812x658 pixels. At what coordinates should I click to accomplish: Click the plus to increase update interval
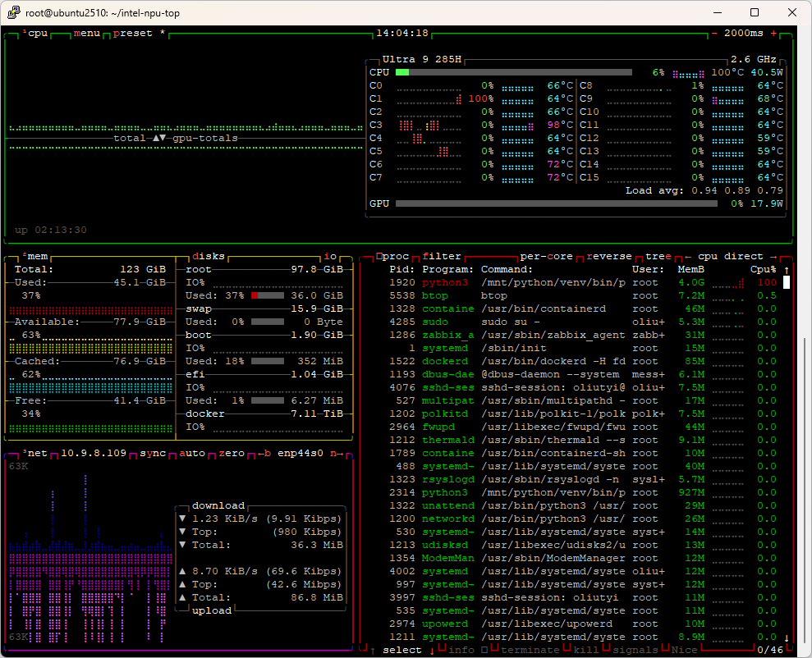(x=773, y=34)
